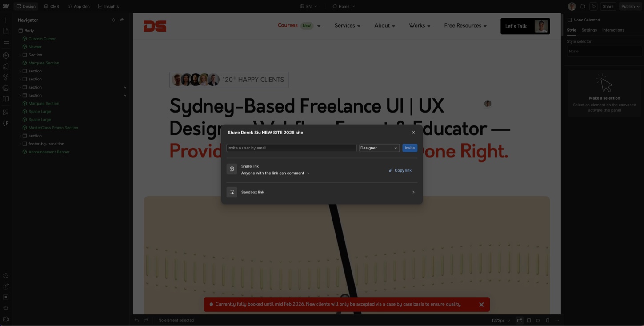644x326 pixels.
Task: Select MasterClass Promo Section in Navigator
Action: click(53, 128)
